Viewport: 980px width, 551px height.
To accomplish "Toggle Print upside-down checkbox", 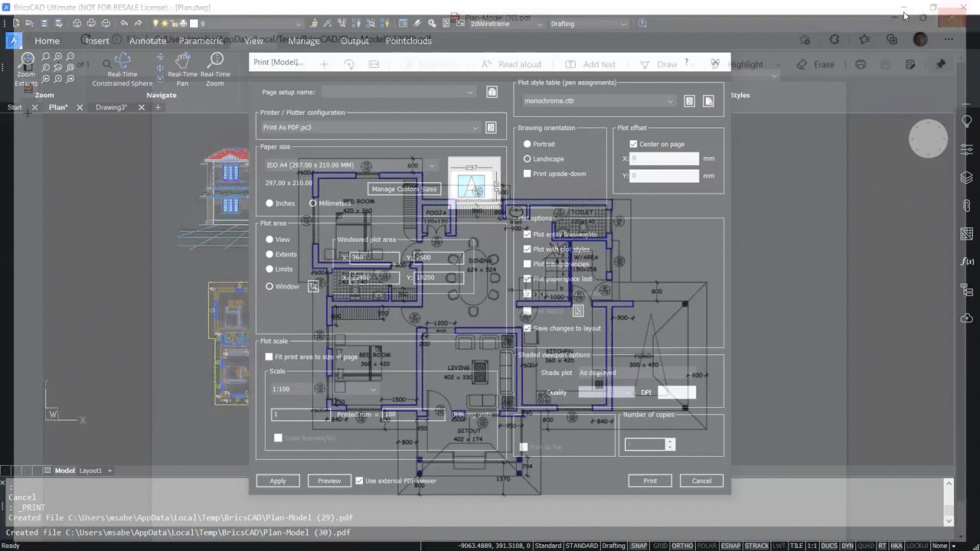I will (x=527, y=174).
